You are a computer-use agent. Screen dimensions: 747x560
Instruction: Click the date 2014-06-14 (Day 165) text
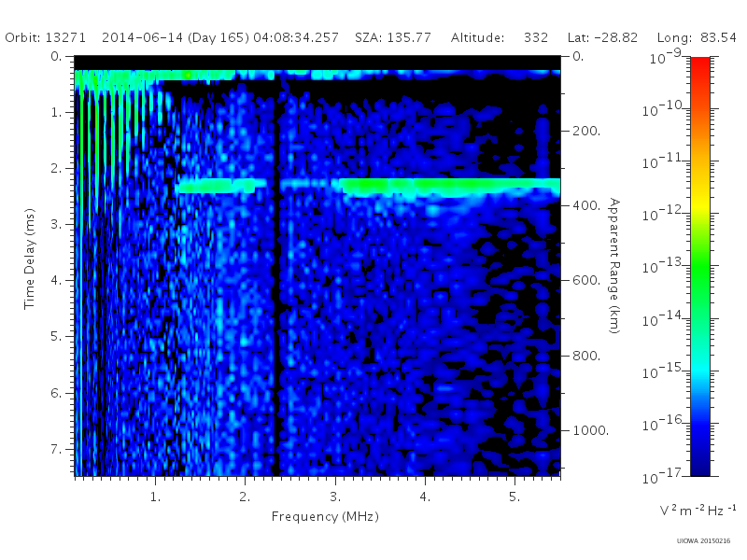pyautogui.click(x=176, y=37)
